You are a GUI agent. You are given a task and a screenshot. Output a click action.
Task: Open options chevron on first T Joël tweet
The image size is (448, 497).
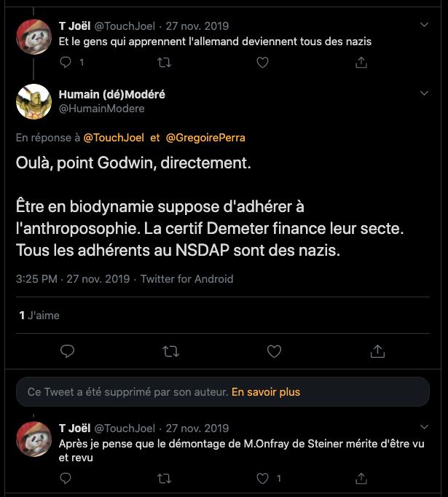point(425,25)
